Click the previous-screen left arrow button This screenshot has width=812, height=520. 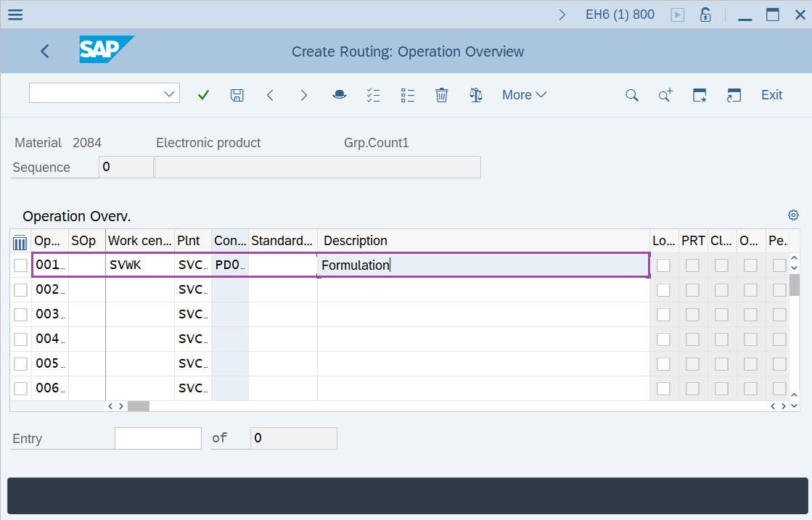pyautogui.click(x=270, y=94)
